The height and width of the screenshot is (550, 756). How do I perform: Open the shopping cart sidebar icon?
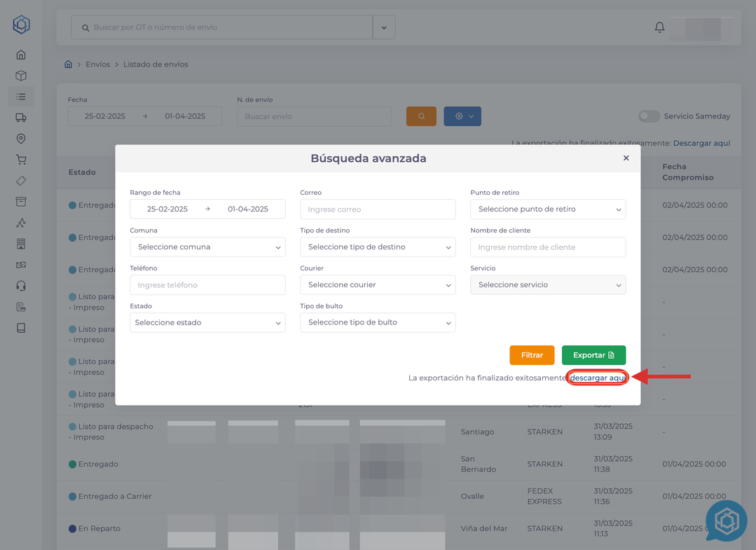point(21,160)
